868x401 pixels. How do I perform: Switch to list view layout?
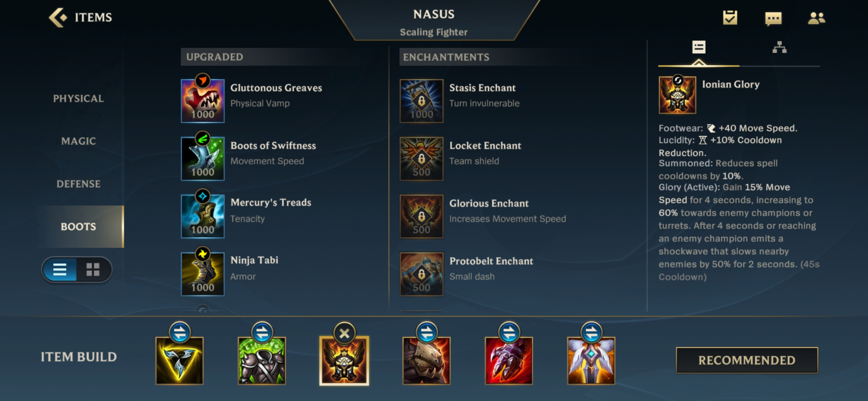60,270
